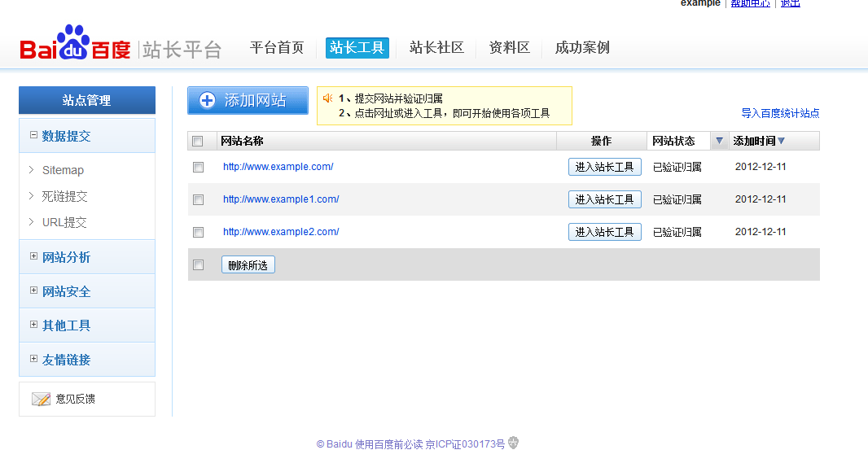Viewport: 868px width, 463px height.
Task: Open the 平台首页 navigation tab
Action: [x=277, y=48]
